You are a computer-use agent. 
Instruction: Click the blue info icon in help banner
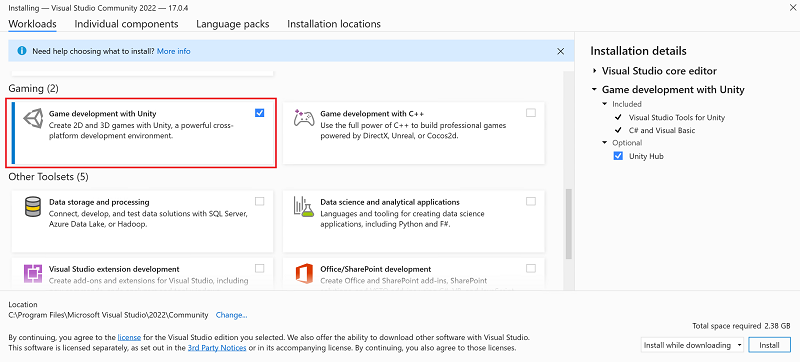coord(22,51)
